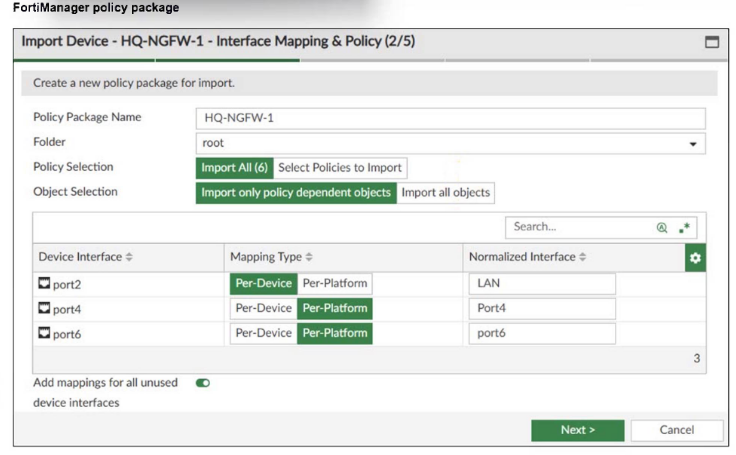Toggle the regex search icon

pyautogui.click(x=685, y=227)
